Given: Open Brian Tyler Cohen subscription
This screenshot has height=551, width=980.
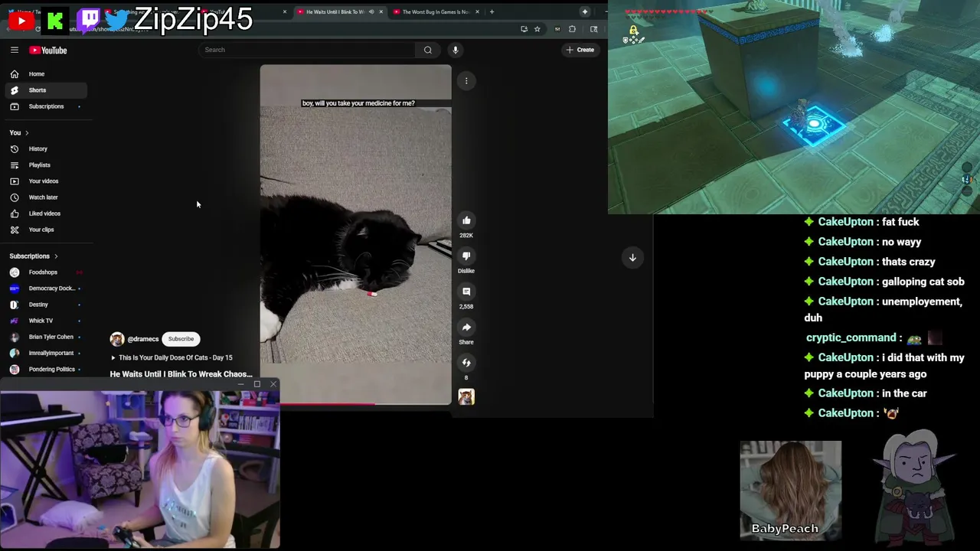Looking at the screenshot, I should coord(46,337).
